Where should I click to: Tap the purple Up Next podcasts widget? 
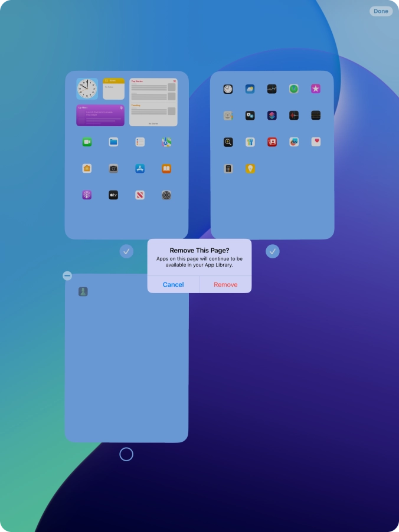click(100, 116)
